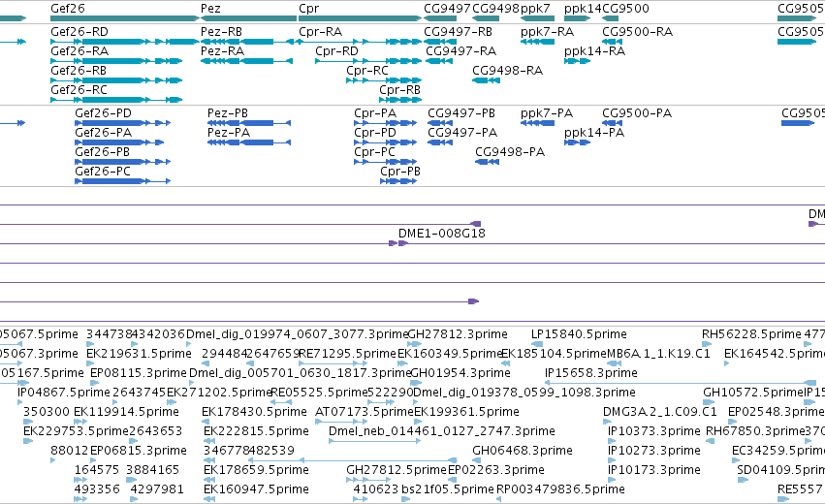This screenshot has width=825, height=504.
Task: Open the Gef26-RD transcript
Action: [x=79, y=32]
